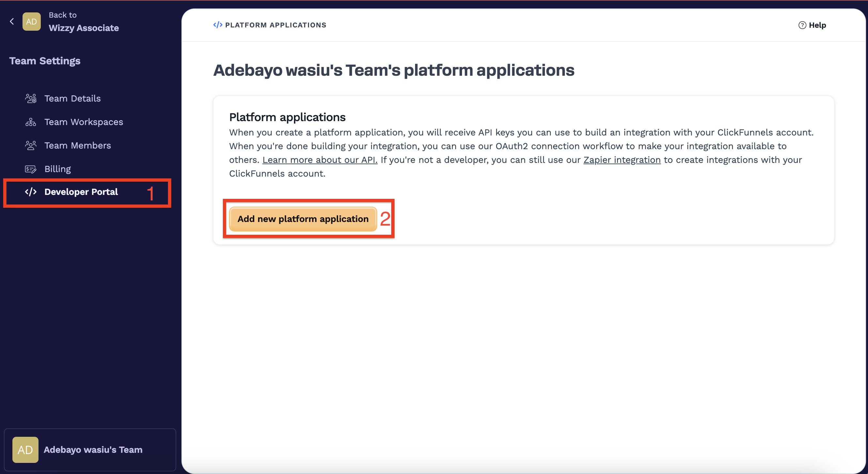
Task: Go to Team Workspaces
Action: click(84, 122)
